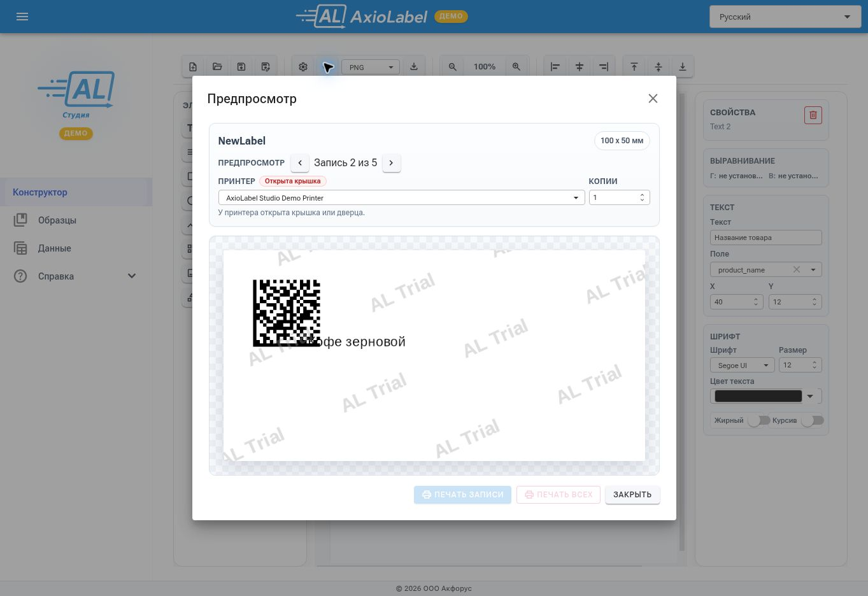Open Данные in the sidebar
The height and width of the screenshot is (596, 868).
[76, 248]
